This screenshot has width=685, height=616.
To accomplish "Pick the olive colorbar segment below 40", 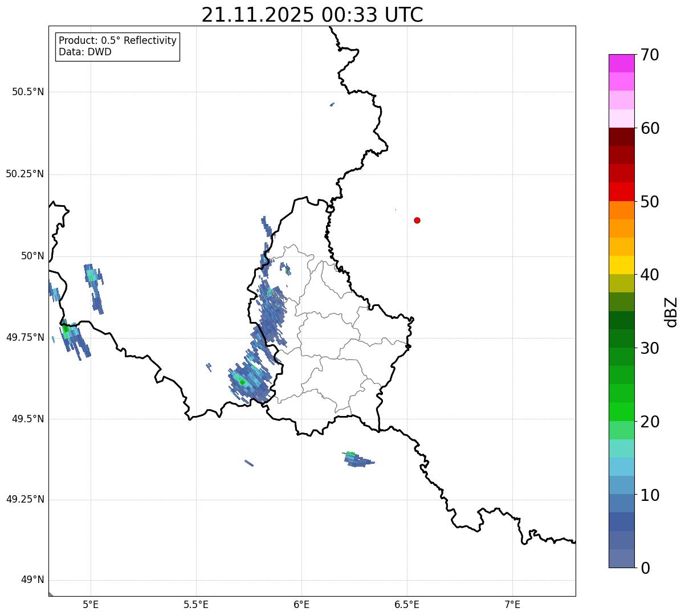I will pyautogui.click(x=621, y=283).
